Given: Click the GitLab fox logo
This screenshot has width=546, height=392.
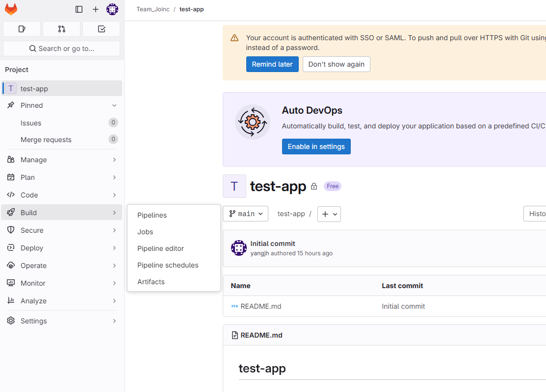Looking at the screenshot, I should [x=11, y=9].
